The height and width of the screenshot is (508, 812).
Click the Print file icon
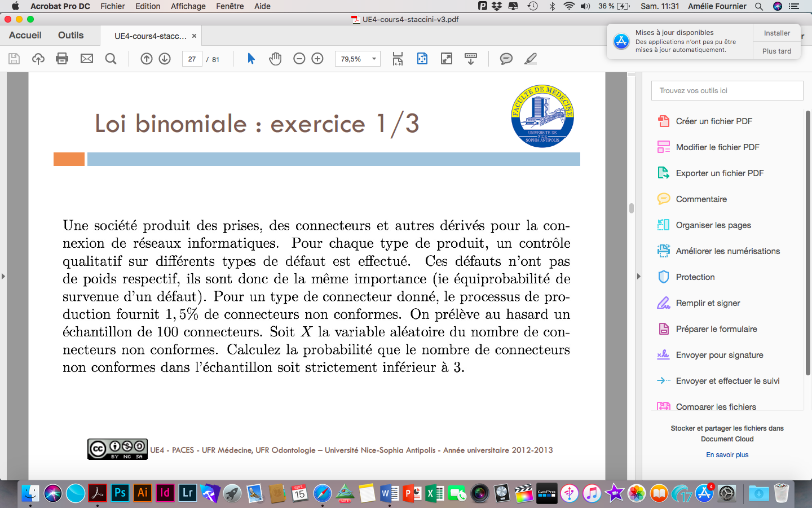(x=62, y=59)
